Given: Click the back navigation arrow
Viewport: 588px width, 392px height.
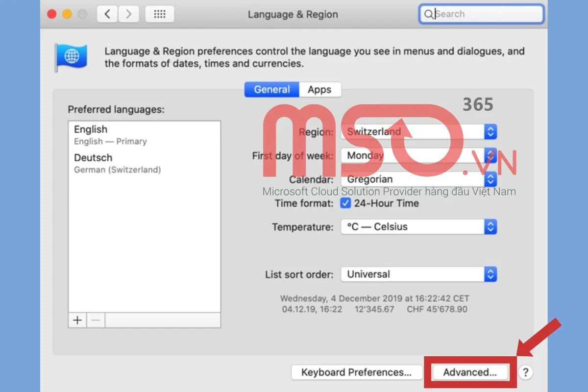Looking at the screenshot, I should (x=107, y=14).
